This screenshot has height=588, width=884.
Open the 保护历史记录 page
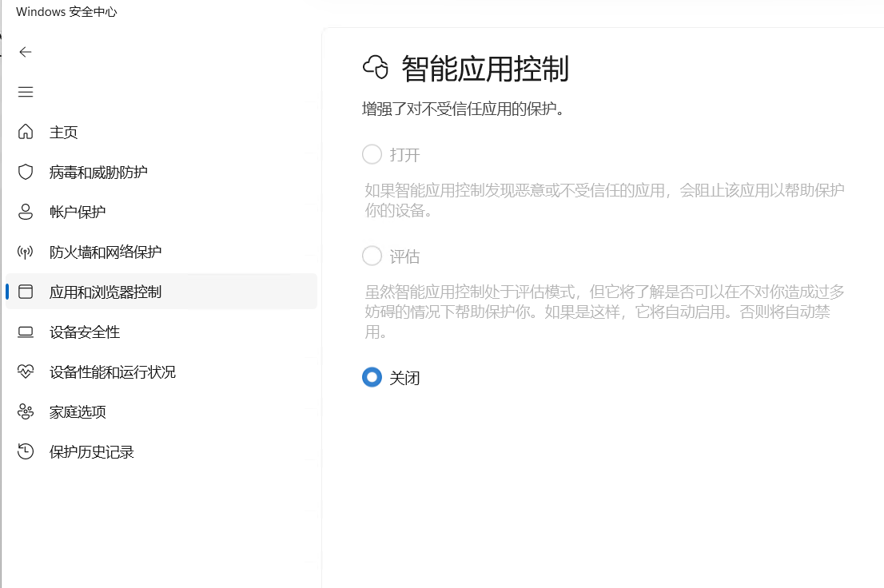click(x=90, y=451)
